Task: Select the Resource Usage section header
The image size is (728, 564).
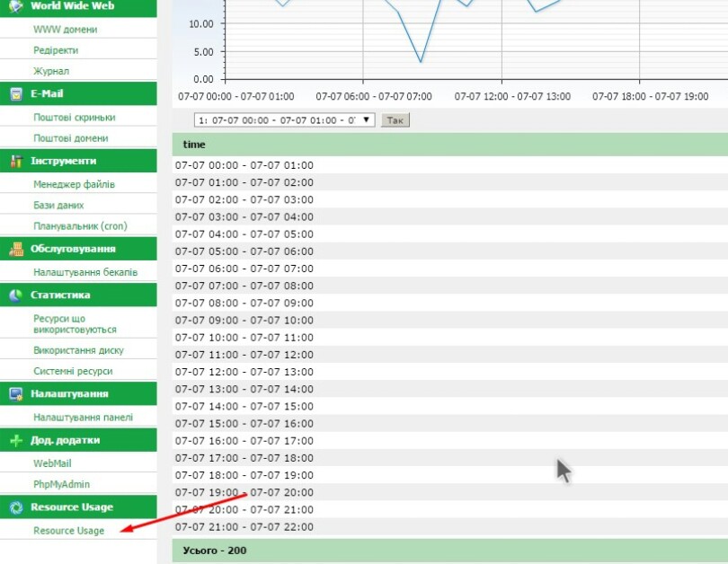Action: tap(78, 507)
